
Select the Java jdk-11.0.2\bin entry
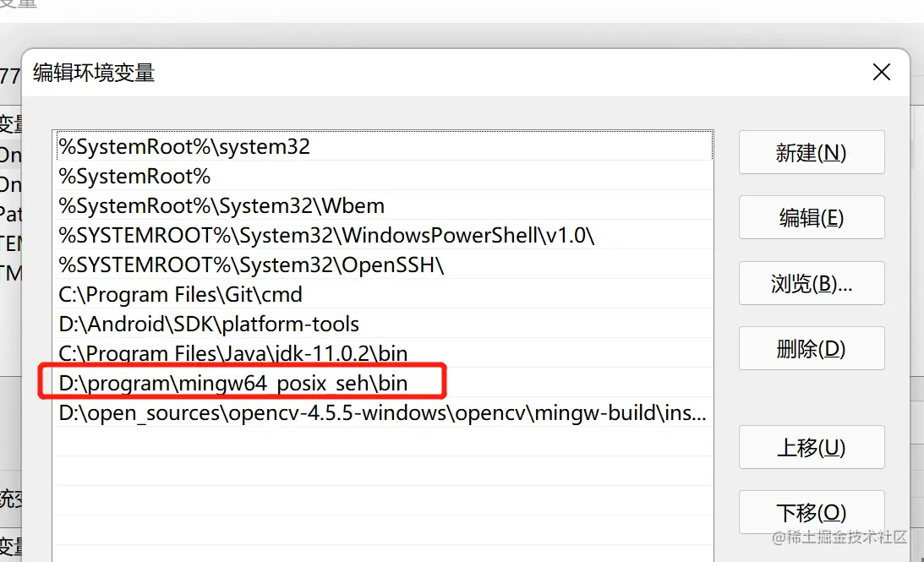tap(383, 353)
